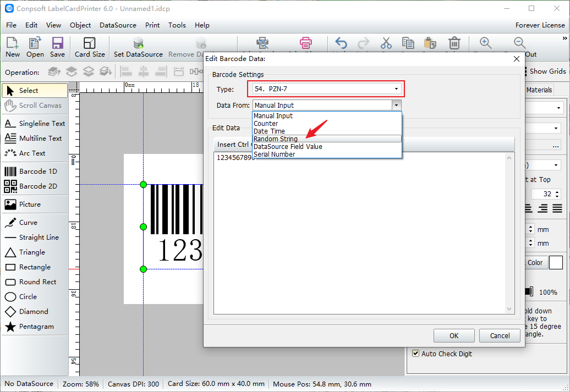Choose Manual Input from the list
Screen dimensions: 570x392
tap(327, 116)
